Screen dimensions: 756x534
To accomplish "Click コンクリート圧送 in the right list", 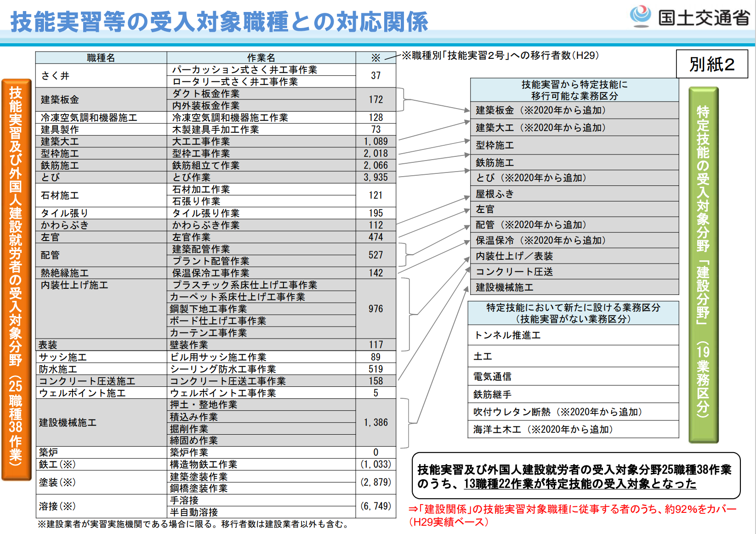I will [x=574, y=272].
